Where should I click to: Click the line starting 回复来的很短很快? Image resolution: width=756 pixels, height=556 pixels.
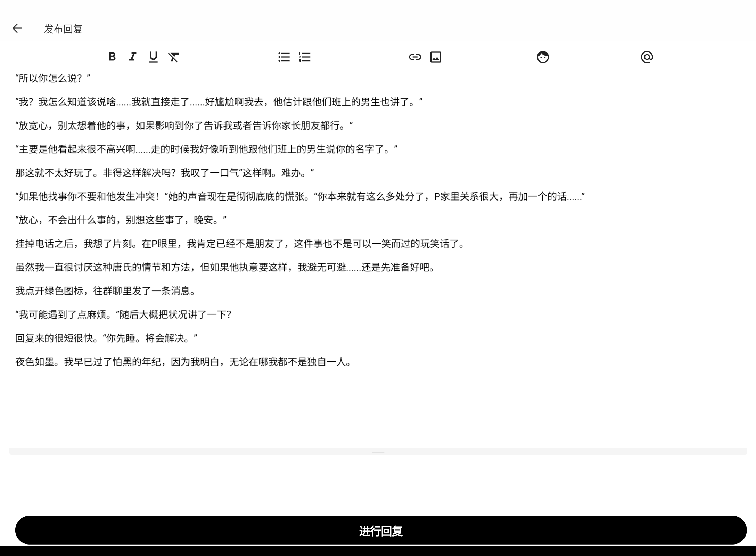click(106, 338)
